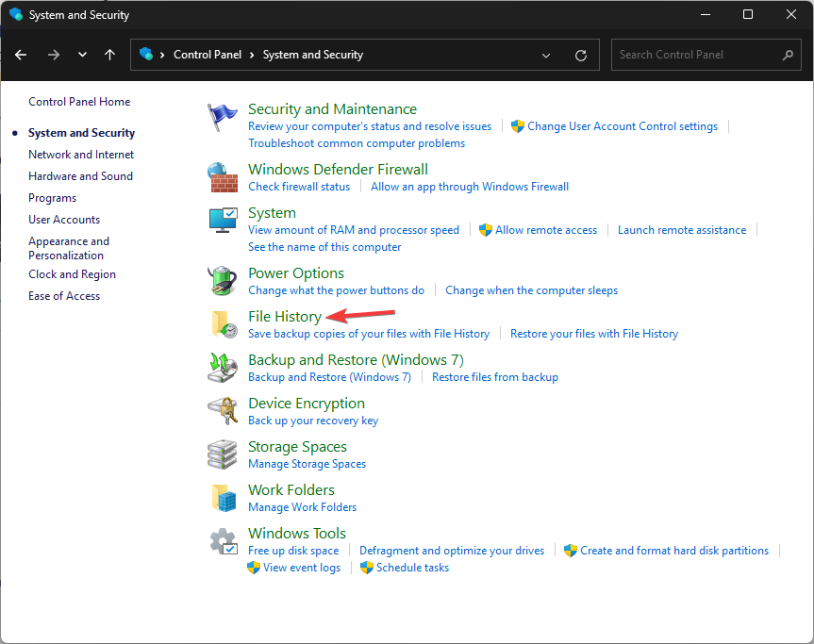Go up one folder level

click(x=110, y=55)
